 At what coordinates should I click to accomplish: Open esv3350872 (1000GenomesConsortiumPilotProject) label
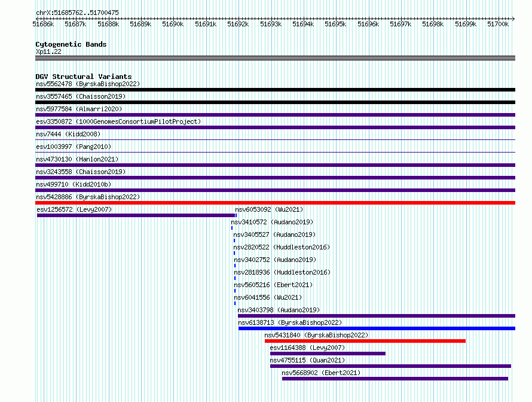pos(118,121)
